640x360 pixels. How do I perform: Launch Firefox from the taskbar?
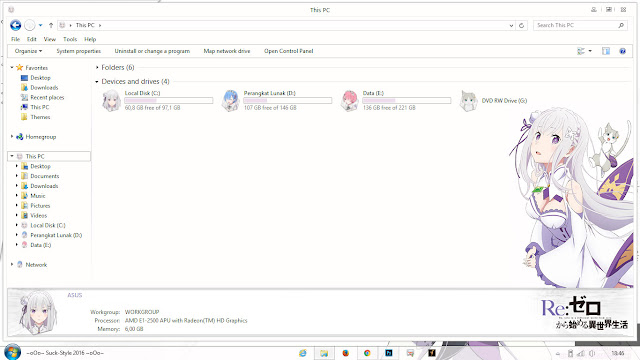tap(346, 353)
